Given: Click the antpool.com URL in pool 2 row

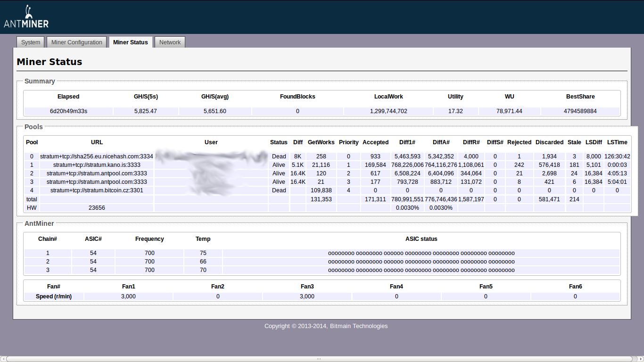Looking at the screenshot, I should [97, 173].
